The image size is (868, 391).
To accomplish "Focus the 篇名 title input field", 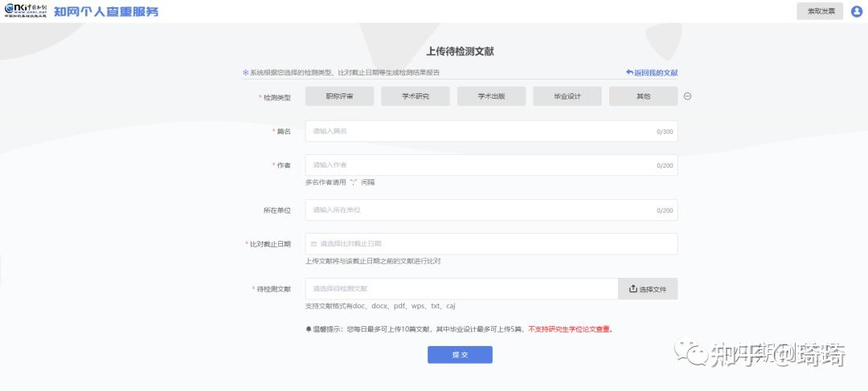I will point(492,131).
